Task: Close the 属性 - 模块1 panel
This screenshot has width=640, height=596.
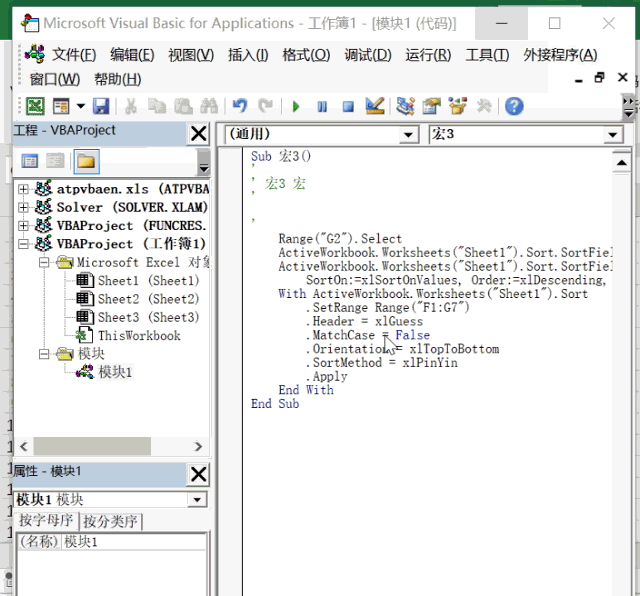Action: [198, 474]
